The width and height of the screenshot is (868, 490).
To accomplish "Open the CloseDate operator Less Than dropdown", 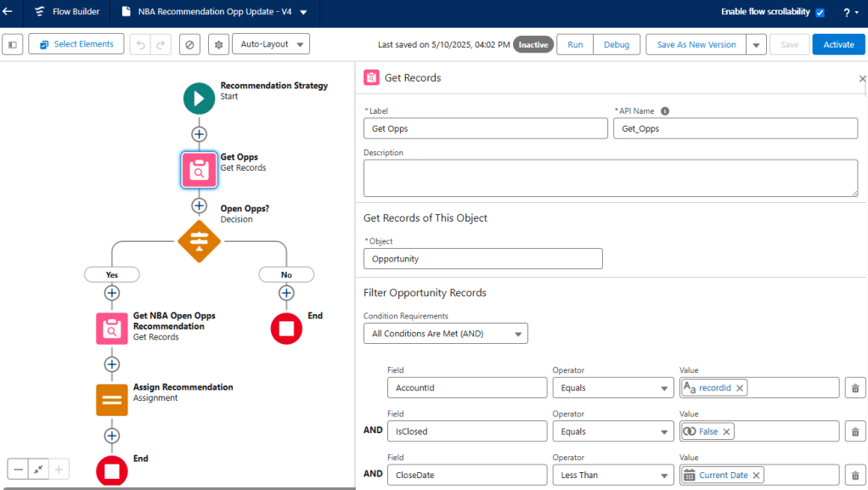I will tap(612, 475).
